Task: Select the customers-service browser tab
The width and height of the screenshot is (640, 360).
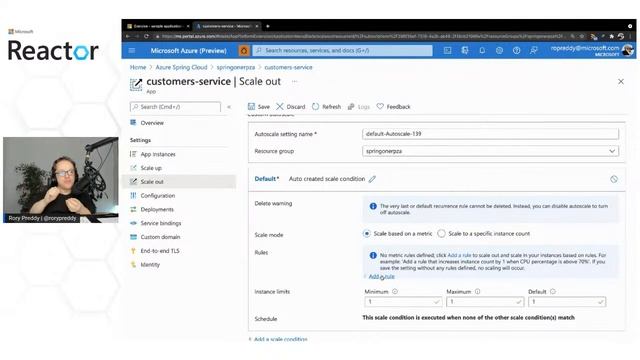Action: point(227,26)
